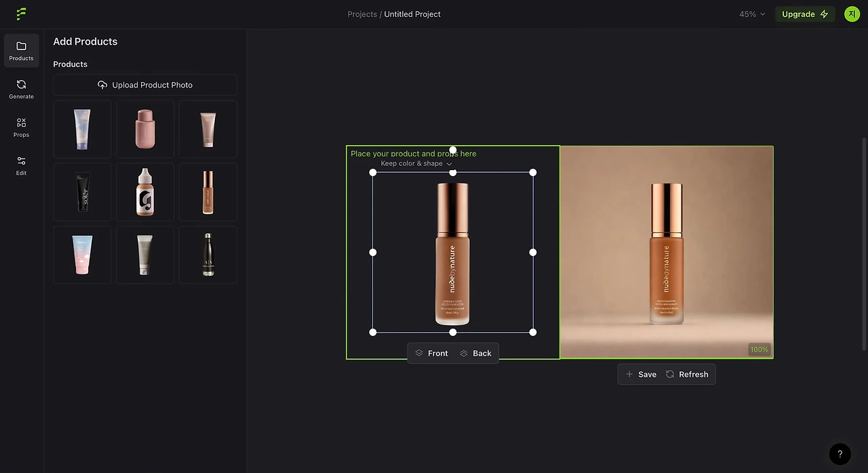
Task: Open the Generate sidebar tab
Action: point(21,89)
